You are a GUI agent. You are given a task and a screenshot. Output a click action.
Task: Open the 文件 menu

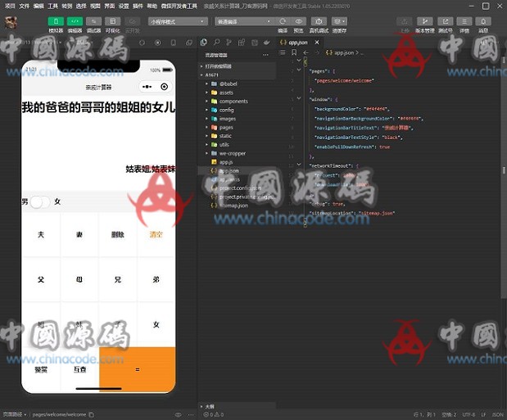pyautogui.click(x=24, y=6)
